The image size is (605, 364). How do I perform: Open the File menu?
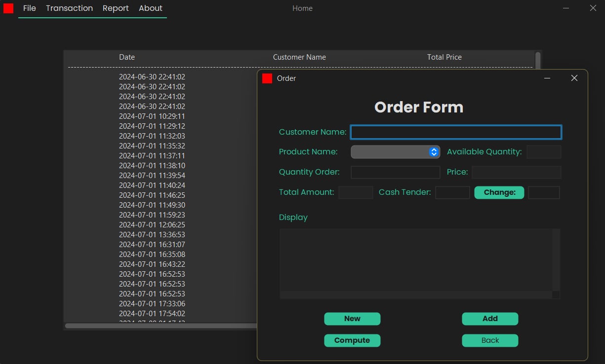(29, 8)
